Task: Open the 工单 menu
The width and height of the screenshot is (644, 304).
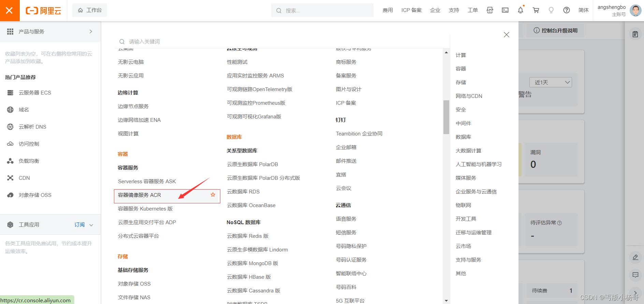Action: point(472,10)
